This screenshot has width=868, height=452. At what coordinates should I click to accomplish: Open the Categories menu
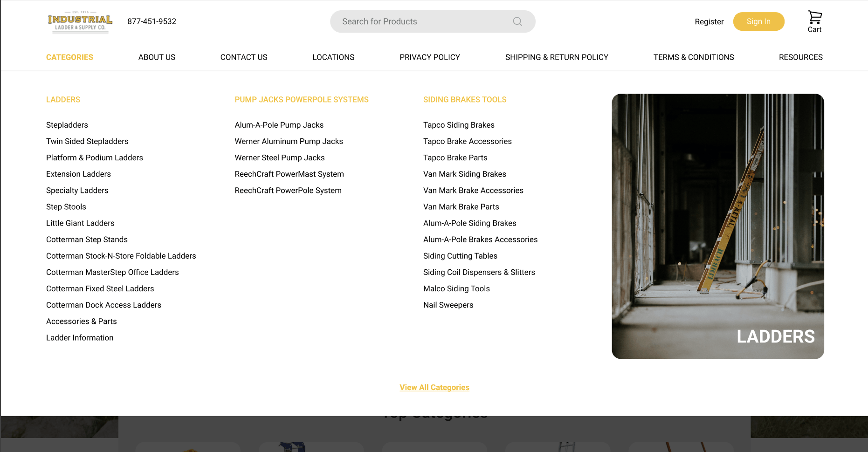69,57
